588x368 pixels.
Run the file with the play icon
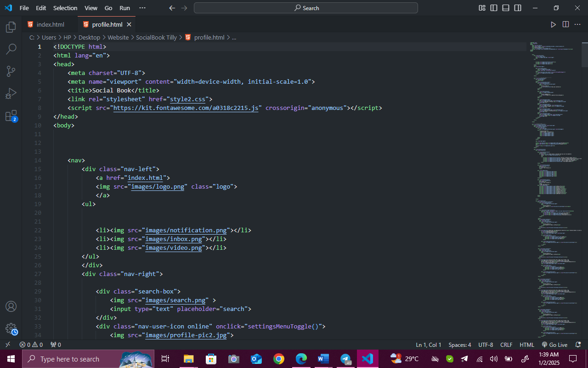coord(553,24)
